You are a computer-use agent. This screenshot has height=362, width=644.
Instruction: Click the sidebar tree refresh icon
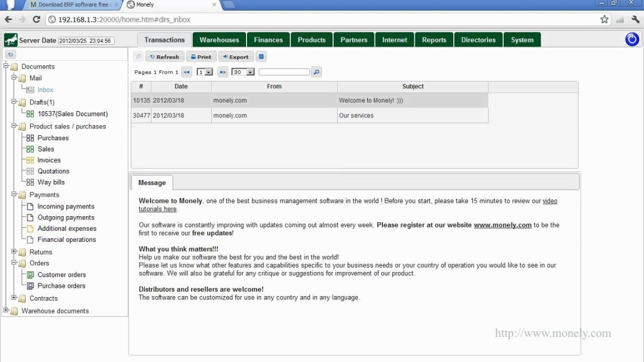point(10,54)
